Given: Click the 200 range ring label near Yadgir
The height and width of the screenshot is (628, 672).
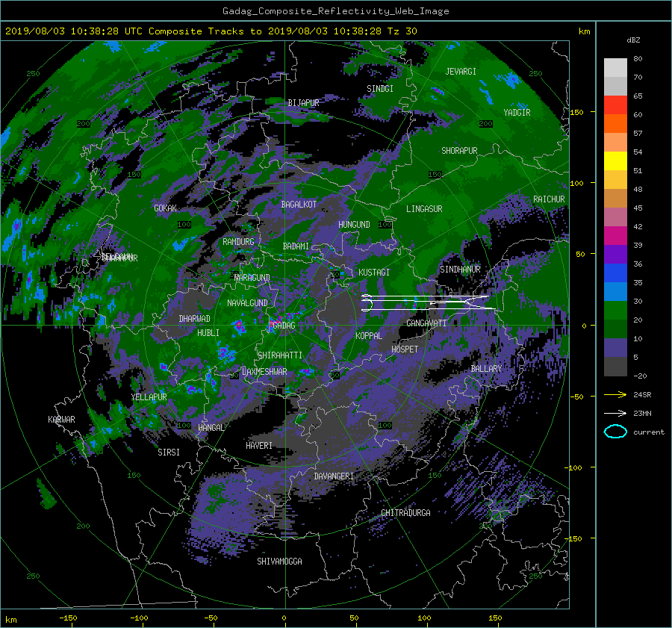Looking at the screenshot, I should (x=485, y=124).
